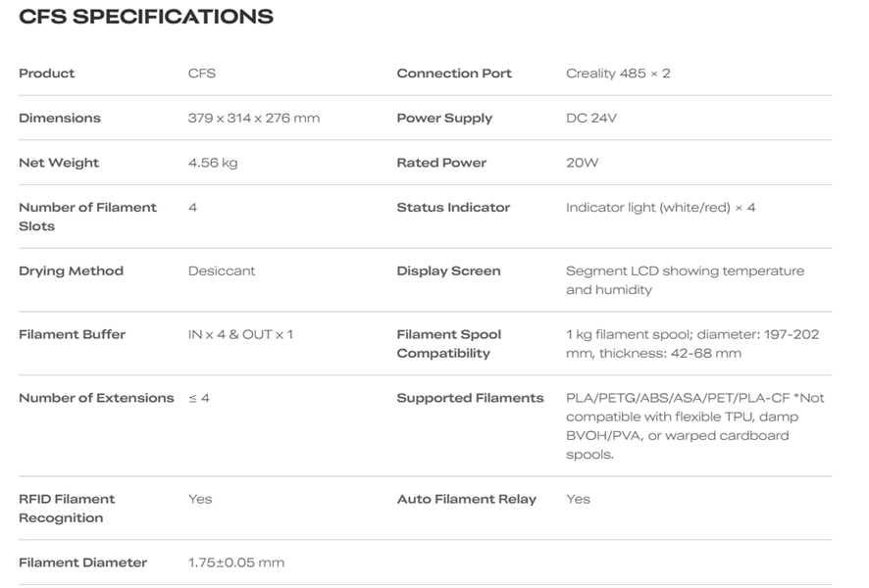The width and height of the screenshot is (869, 588).
Task: Click the Display Screen Segment LCD description
Action: pyautogui.click(x=685, y=280)
